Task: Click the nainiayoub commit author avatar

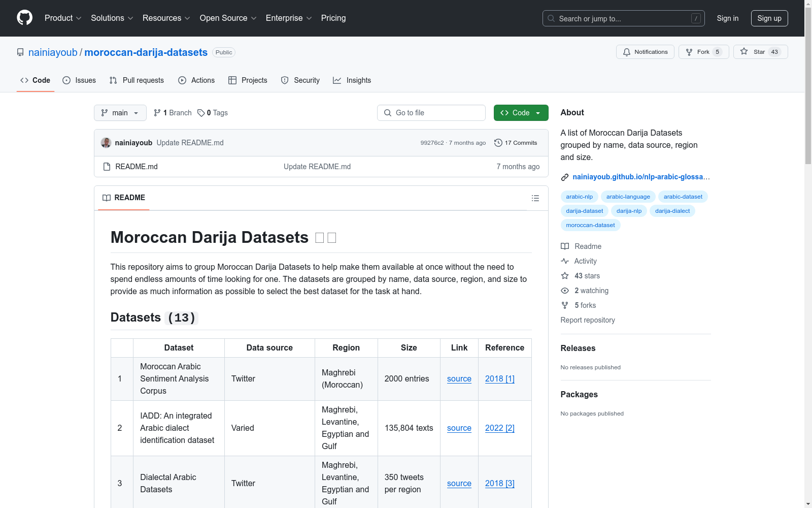Action: [x=106, y=143]
